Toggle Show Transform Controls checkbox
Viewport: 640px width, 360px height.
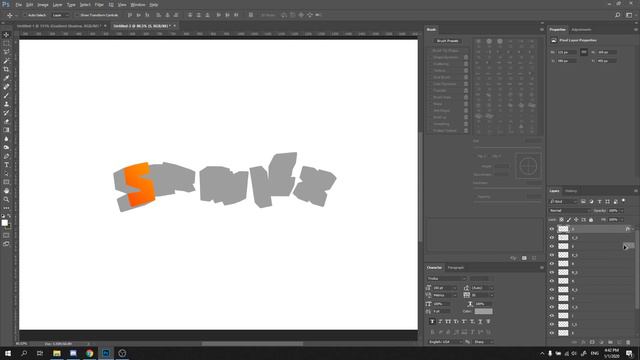coord(77,15)
